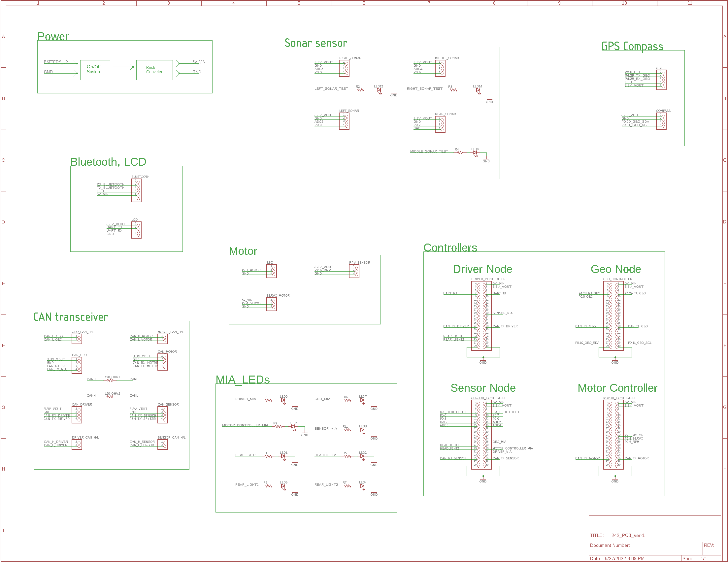Click the Geo Node heading

coord(616,269)
